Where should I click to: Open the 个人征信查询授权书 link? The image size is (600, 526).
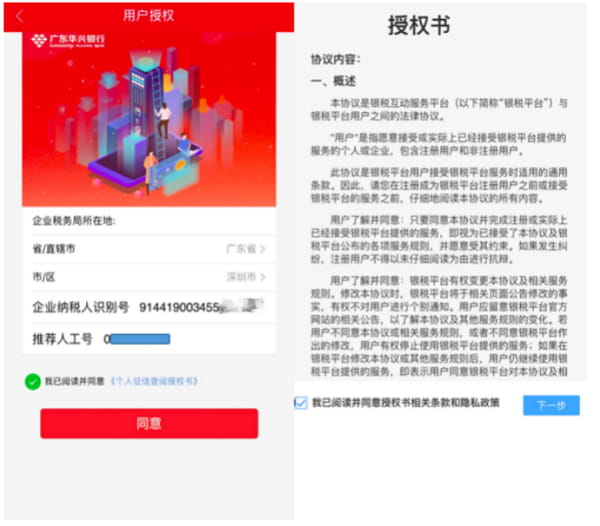154,381
